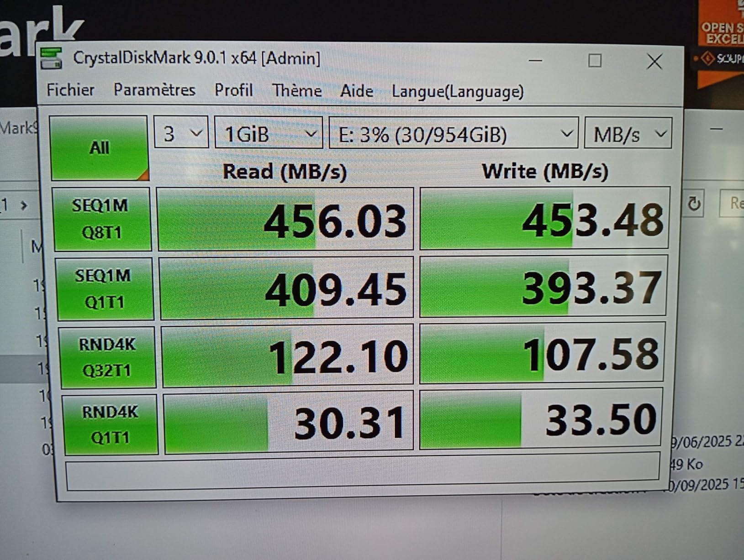Click the Read (MB/s) column header

tap(285, 172)
